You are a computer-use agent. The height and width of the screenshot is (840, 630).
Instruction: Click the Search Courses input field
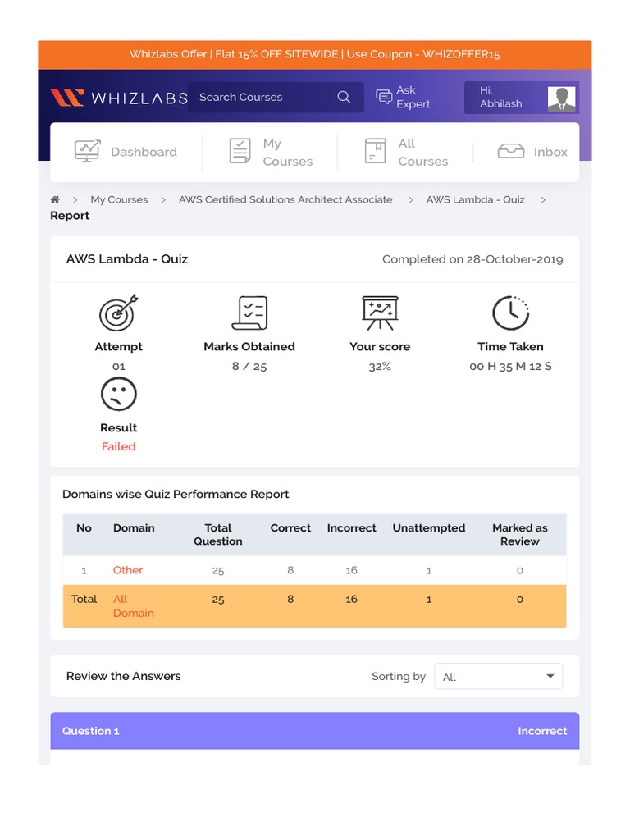pos(262,97)
